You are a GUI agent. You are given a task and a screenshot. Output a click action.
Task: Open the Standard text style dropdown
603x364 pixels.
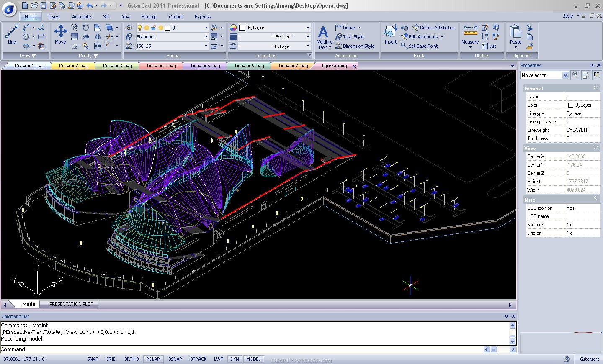[206, 37]
